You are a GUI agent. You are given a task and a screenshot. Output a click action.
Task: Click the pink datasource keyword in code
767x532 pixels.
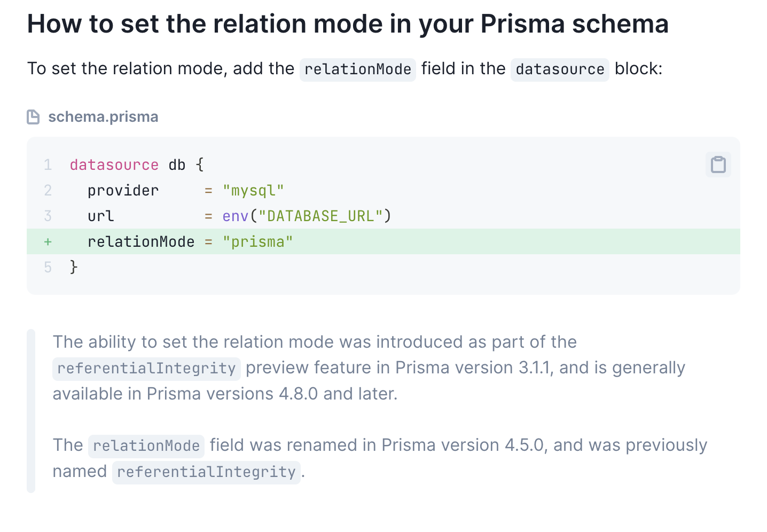click(x=114, y=165)
